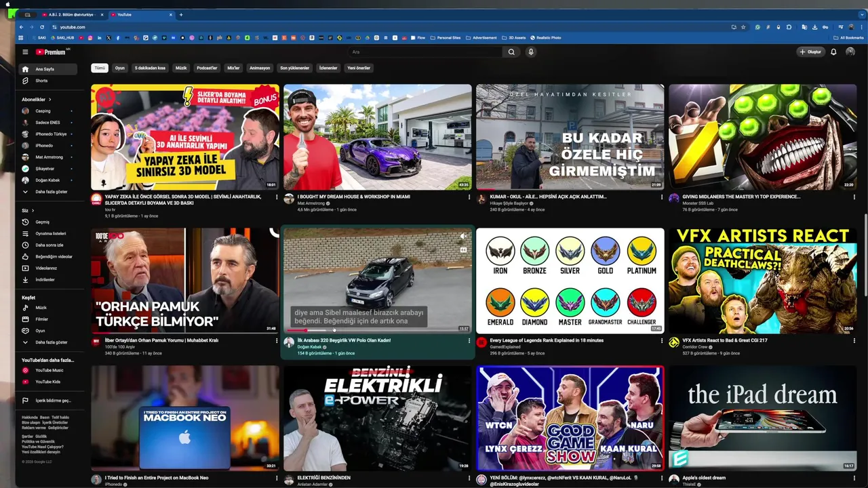Open Chrome extensions puzzle icon

[x=789, y=27]
